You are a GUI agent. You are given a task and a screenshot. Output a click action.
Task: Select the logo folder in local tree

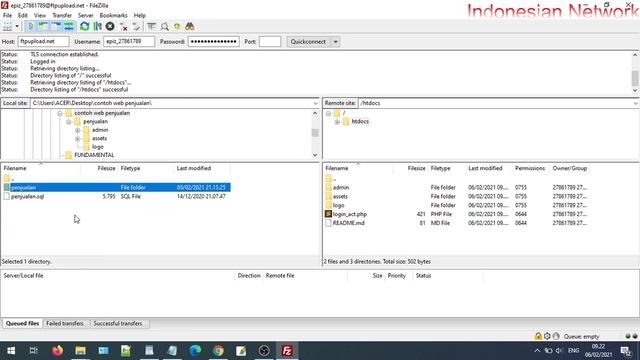(97, 147)
